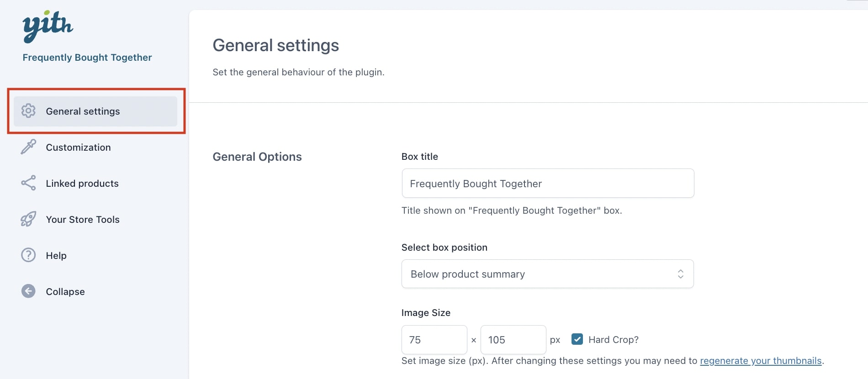Collapse the sidebar via Collapse label
Screen dimensions: 868x379
coord(65,292)
